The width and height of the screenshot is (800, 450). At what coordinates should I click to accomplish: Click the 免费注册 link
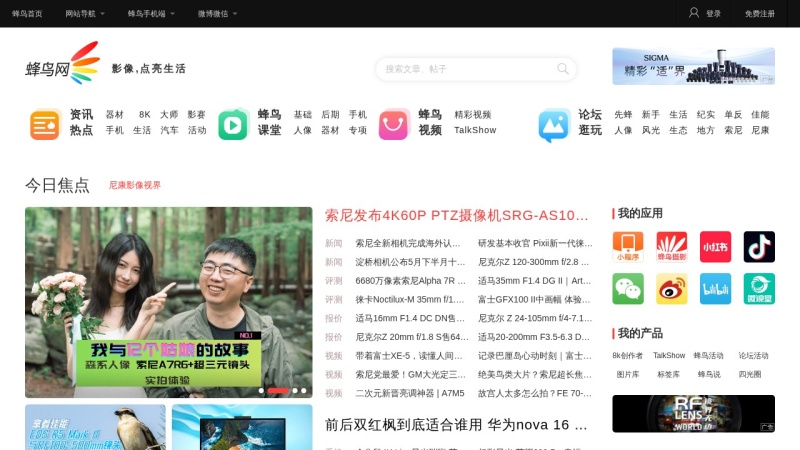(x=759, y=14)
